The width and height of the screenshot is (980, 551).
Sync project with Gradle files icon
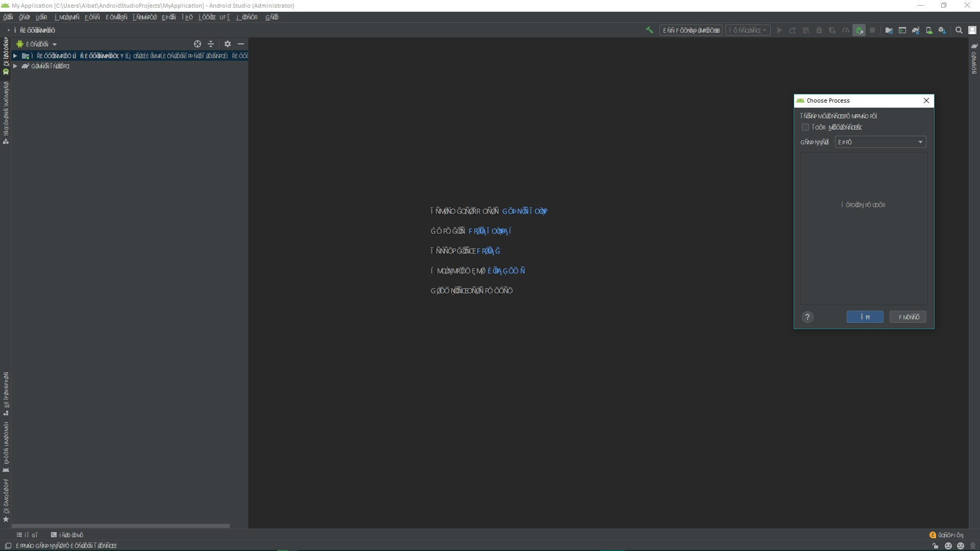pos(916,31)
